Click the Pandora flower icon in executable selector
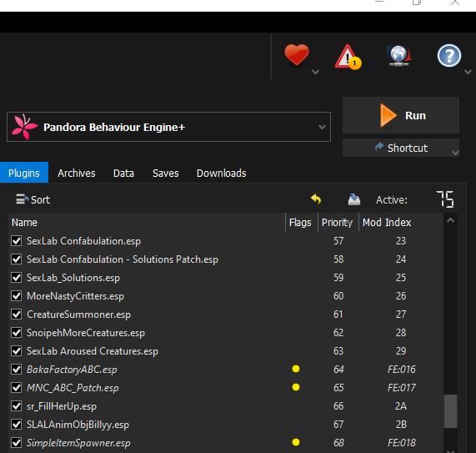 (x=24, y=127)
